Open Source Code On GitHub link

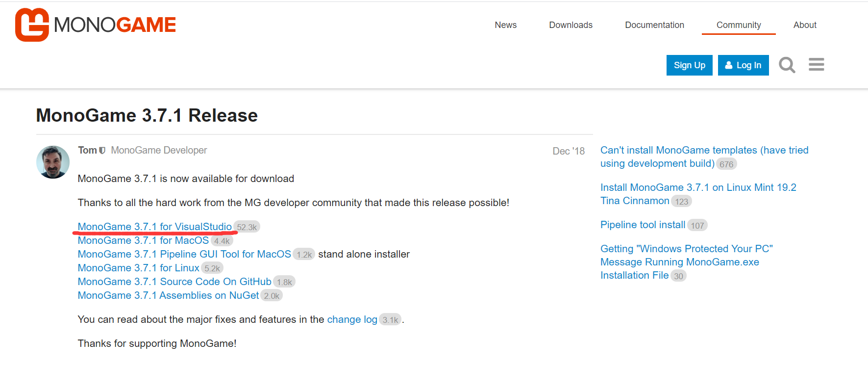pyautogui.click(x=174, y=282)
